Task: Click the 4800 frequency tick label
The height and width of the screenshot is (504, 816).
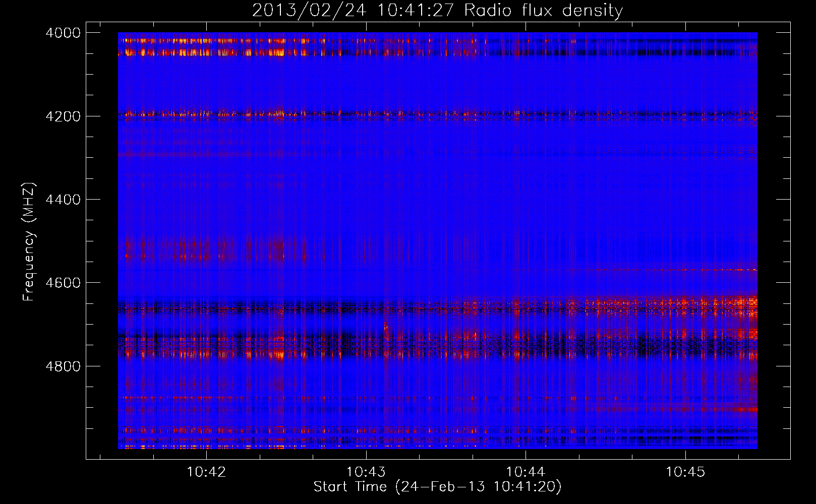Action: click(x=63, y=366)
